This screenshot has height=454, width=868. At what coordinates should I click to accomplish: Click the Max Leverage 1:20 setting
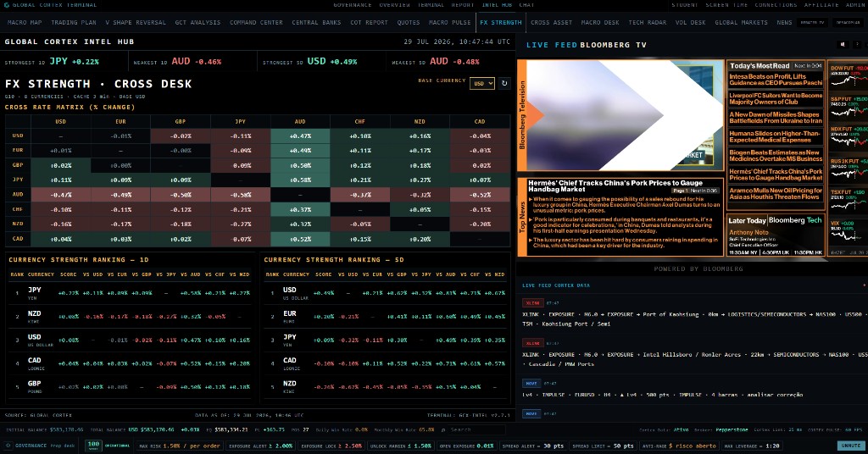[752, 446]
